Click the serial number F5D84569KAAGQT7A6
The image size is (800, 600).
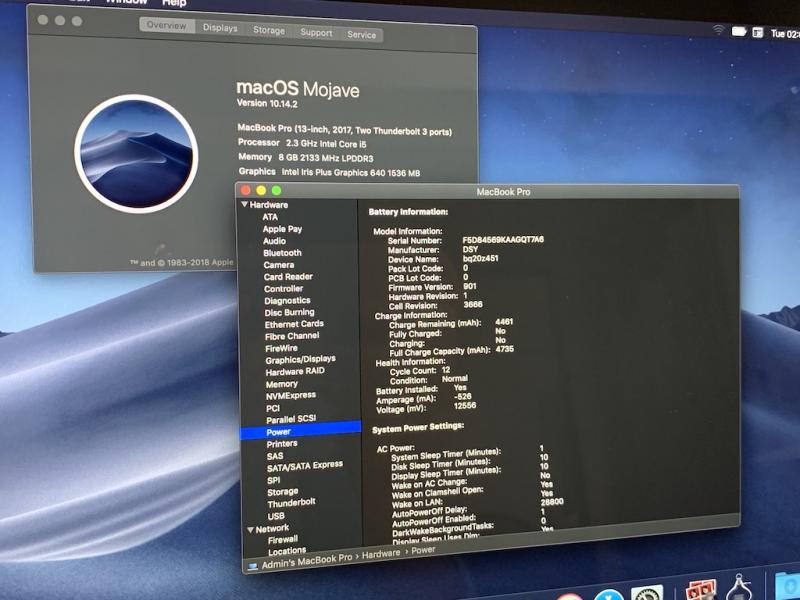(503, 239)
